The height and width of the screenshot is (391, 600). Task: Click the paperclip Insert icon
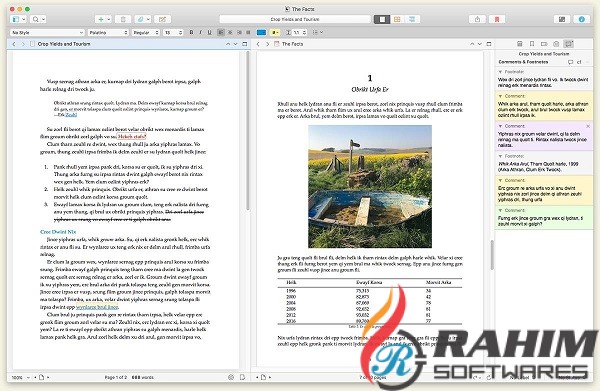(x=140, y=19)
